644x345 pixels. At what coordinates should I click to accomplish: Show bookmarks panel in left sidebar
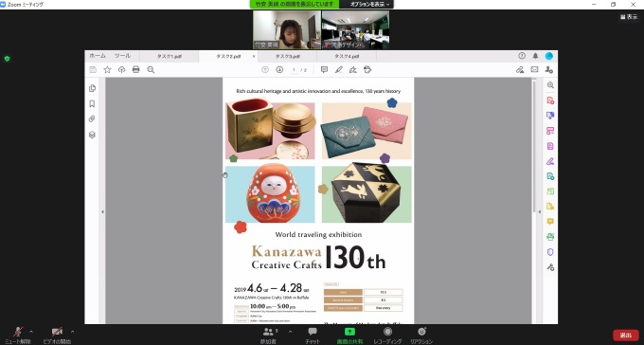92,103
